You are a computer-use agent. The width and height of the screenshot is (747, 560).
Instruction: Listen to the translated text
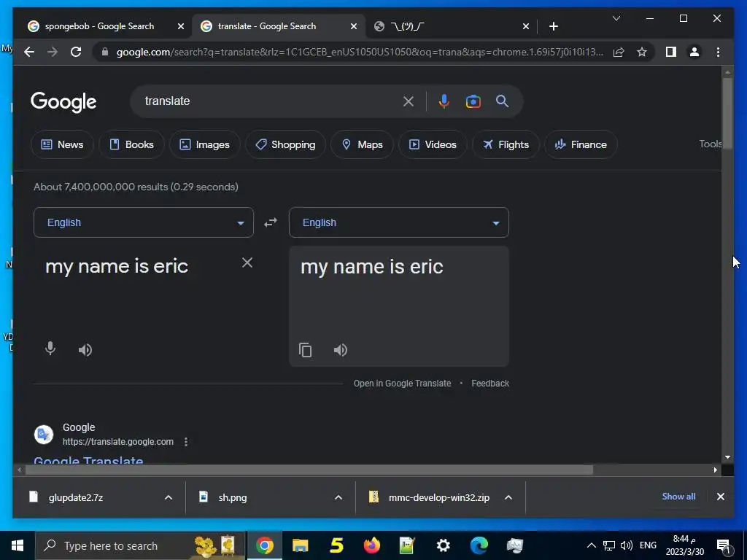coord(340,350)
